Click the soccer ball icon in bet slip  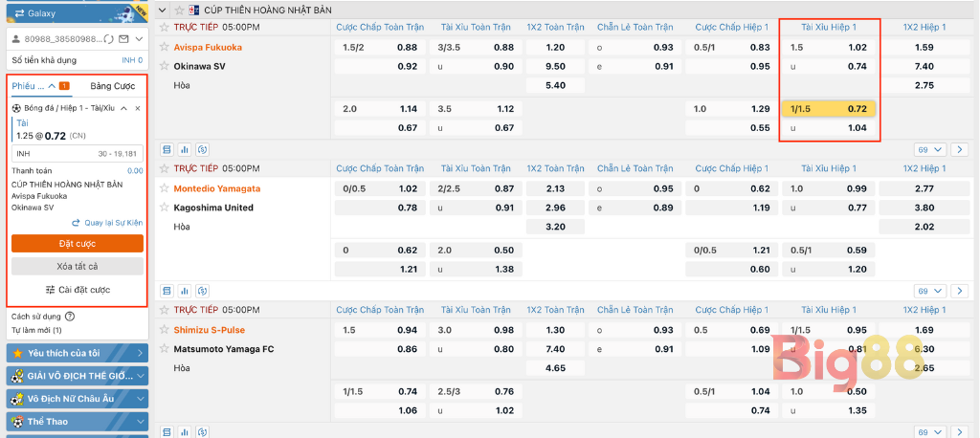pos(16,108)
